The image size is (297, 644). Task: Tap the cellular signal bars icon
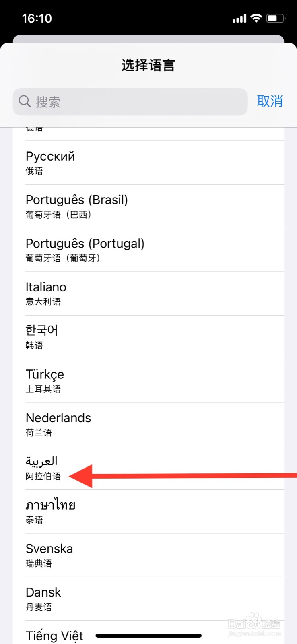point(239,19)
